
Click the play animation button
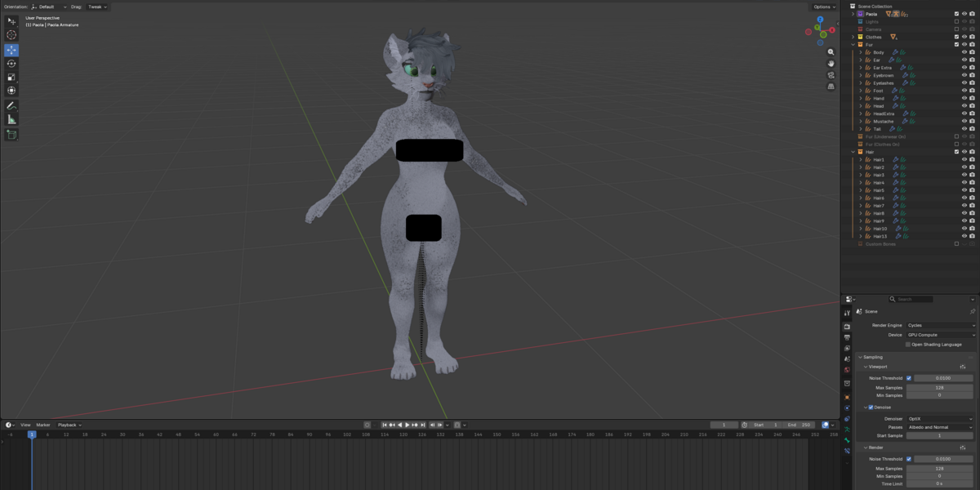(x=408, y=425)
